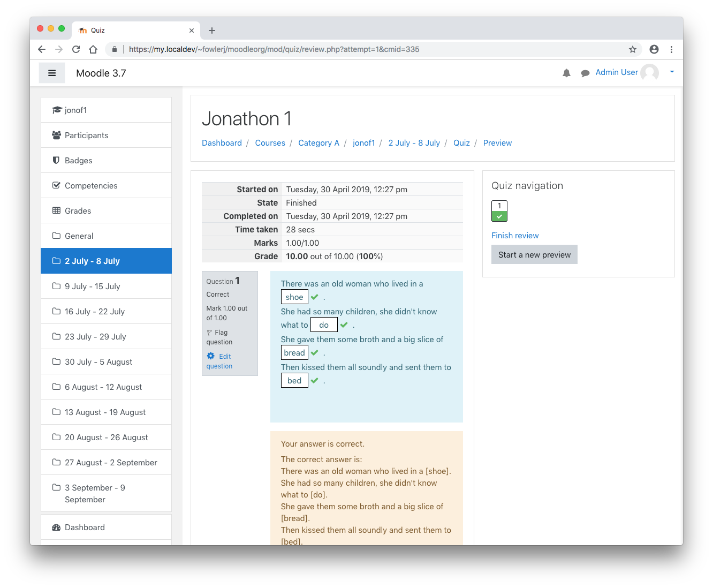The height and width of the screenshot is (588, 713).
Task: Click the Courses breadcrumb link
Action: (270, 143)
